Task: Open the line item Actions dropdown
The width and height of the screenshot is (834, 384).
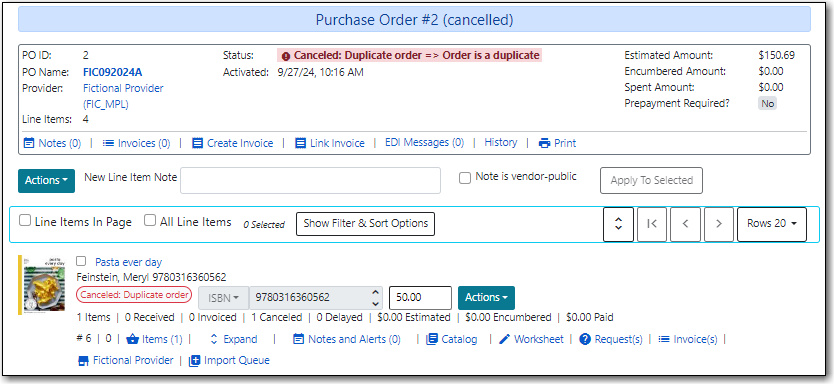Action: point(486,297)
